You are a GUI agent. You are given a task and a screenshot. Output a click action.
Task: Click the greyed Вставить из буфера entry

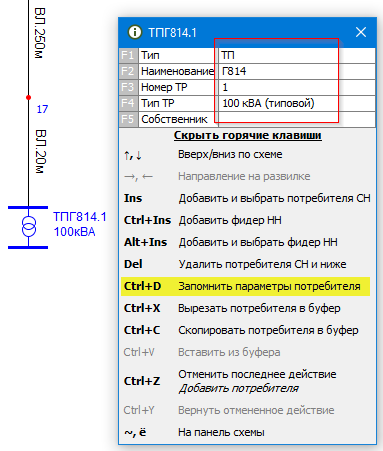[x=229, y=352]
